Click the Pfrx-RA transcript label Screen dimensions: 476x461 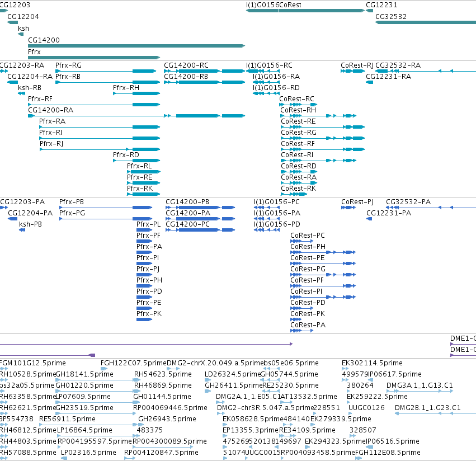(x=52, y=121)
